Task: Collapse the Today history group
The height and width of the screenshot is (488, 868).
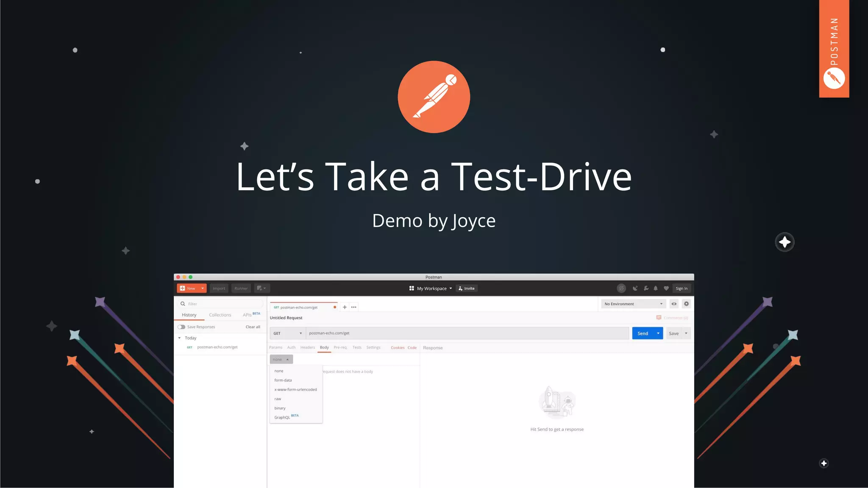Action: pos(179,338)
